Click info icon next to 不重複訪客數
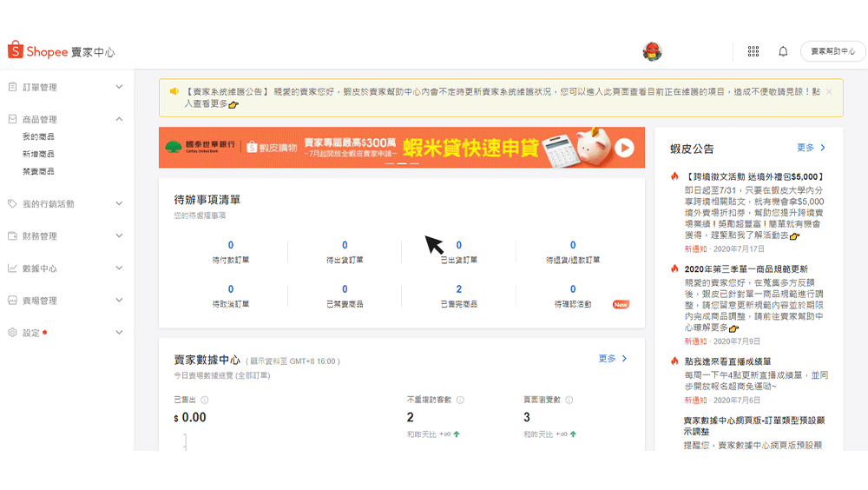This screenshot has width=868, height=490. 460,401
